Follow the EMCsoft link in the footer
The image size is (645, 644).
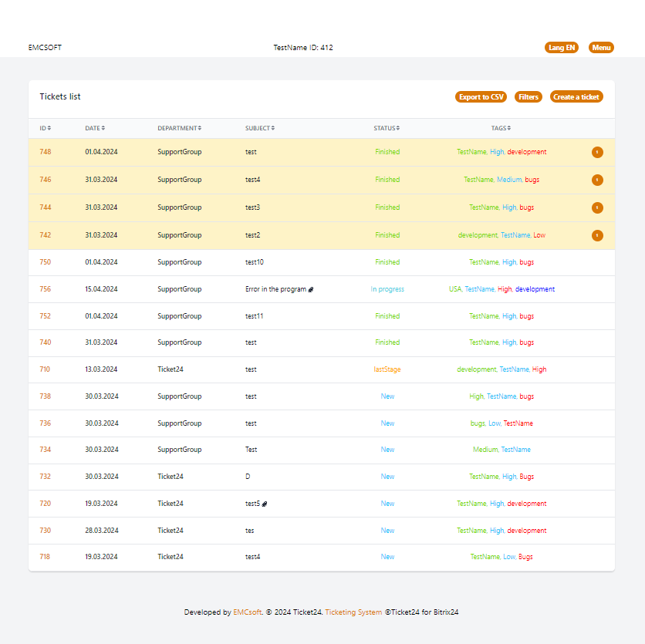coord(247,612)
